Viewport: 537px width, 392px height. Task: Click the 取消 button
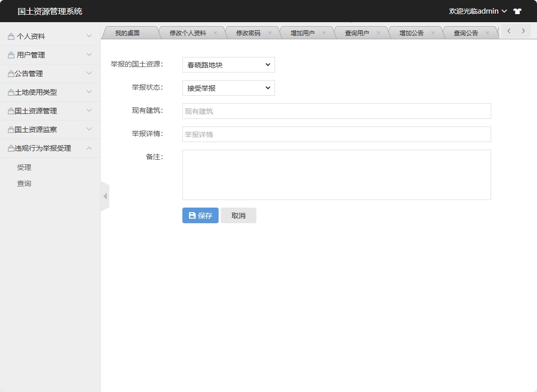(x=238, y=216)
